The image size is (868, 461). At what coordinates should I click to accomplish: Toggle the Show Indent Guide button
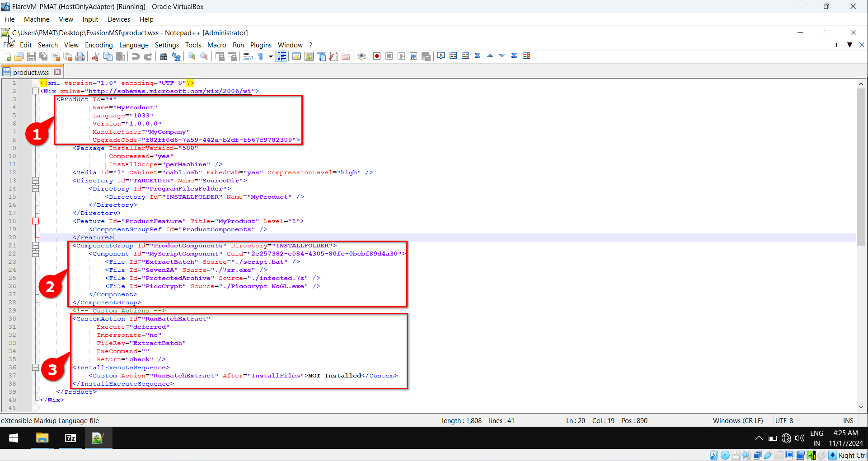[282, 56]
